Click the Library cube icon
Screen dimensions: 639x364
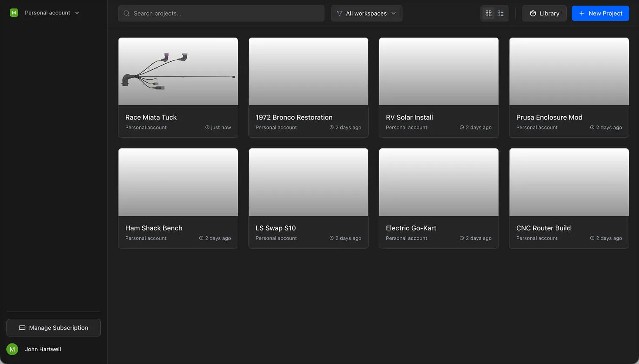pyautogui.click(x=533, y=13)
